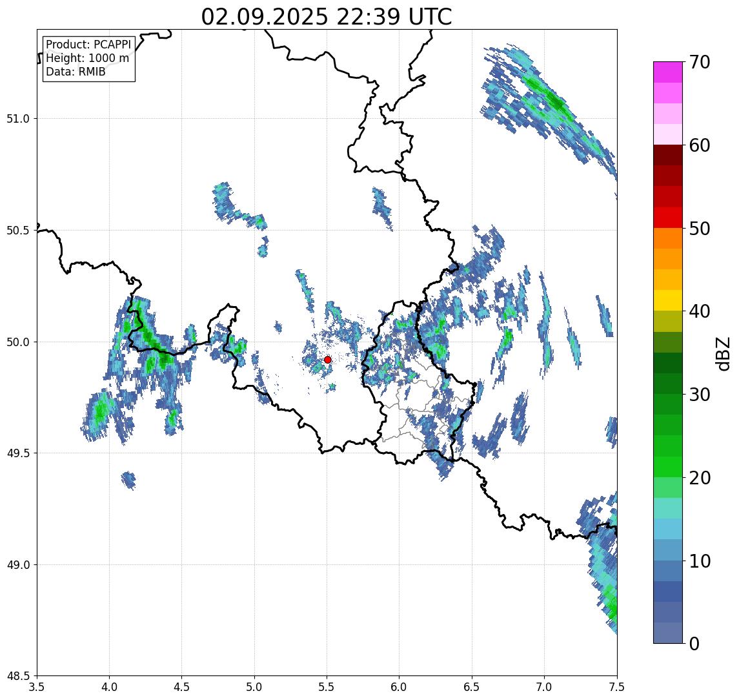The height and width of the screenshot is (700, 739).
Task: Click the bright green colorbar segment just above 20
Action: click(668, 466)
